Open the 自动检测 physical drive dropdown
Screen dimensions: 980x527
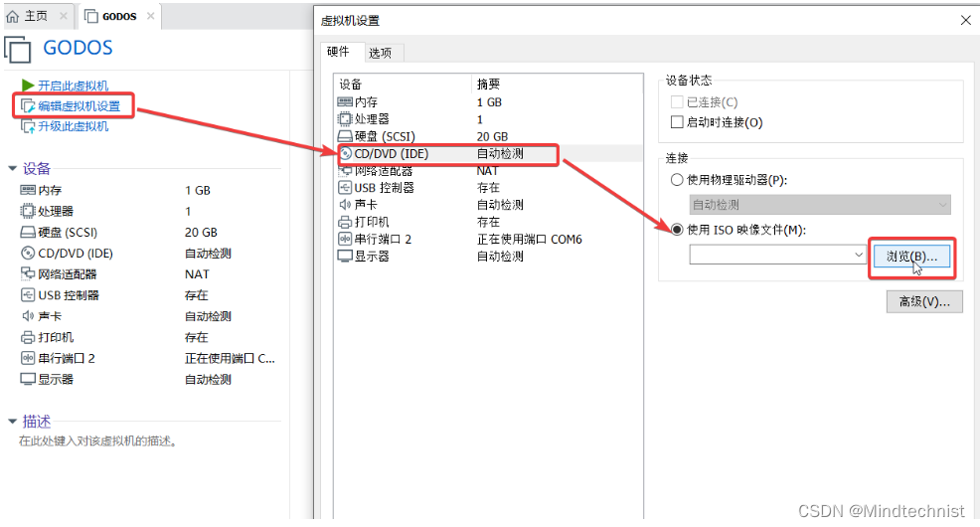pyautogui.click(x=820, y=205)
